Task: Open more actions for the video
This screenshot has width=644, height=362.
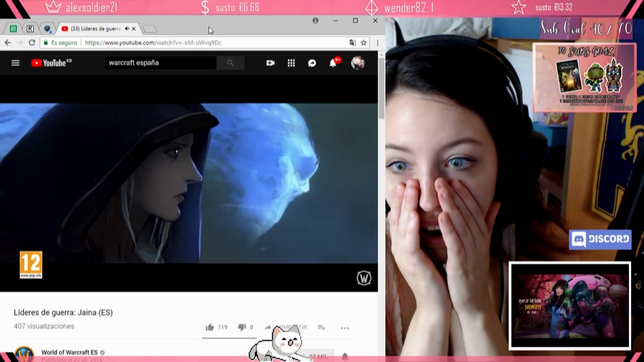Action: click(345, 328)
